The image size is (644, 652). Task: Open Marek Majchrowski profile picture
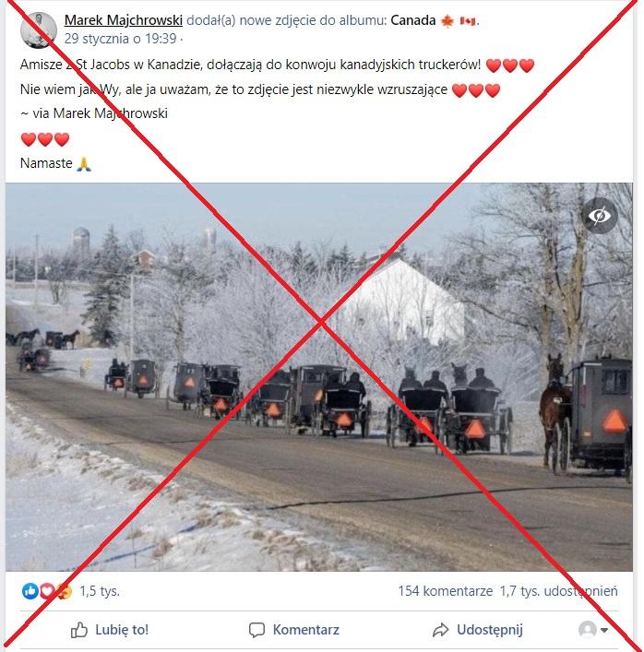click(38, 30)
